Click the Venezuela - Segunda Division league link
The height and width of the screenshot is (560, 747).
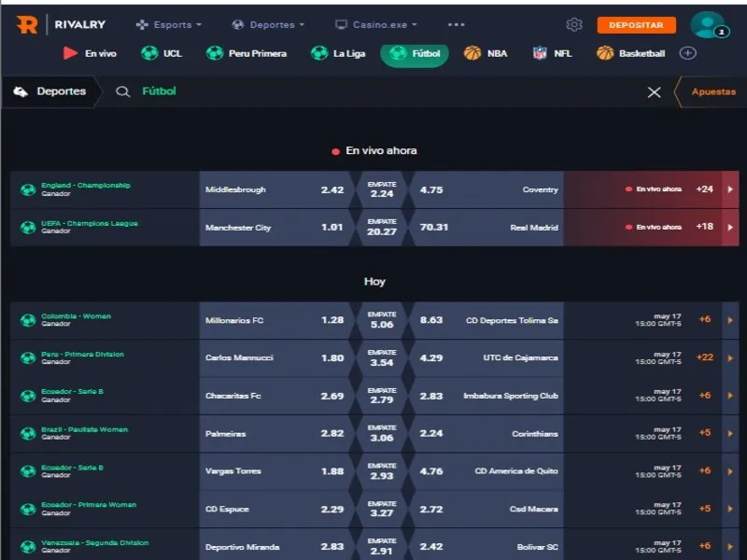click(95, 543)
